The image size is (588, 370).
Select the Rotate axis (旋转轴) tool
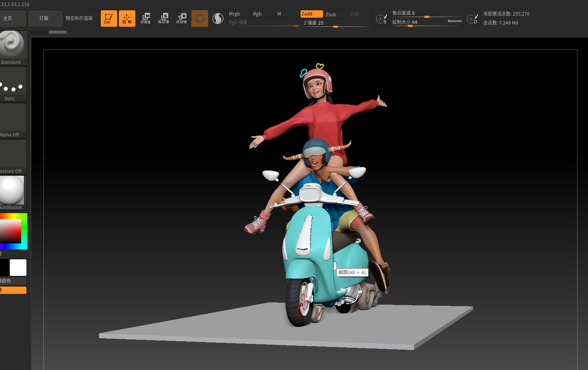pos(182,18)
